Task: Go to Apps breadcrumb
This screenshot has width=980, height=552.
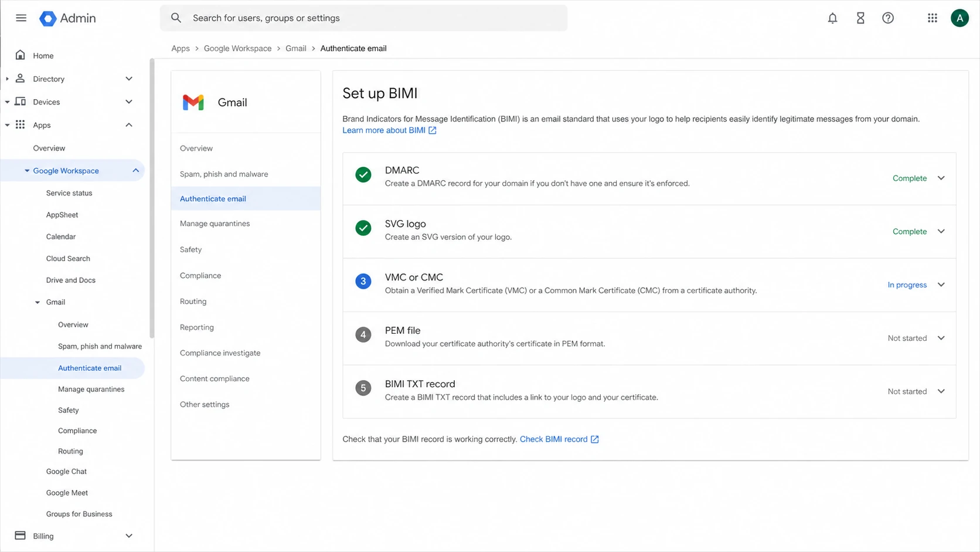Action: 181,49
